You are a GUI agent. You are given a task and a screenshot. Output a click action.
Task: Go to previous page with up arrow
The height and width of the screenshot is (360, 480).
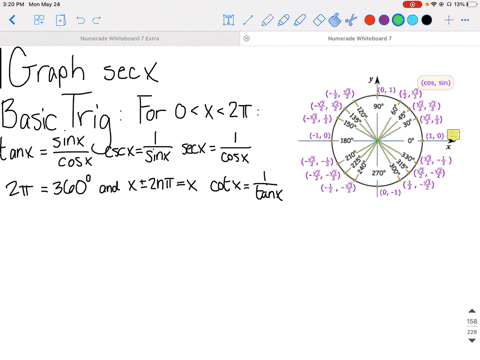pyautogui.click(x=472, y=311)
